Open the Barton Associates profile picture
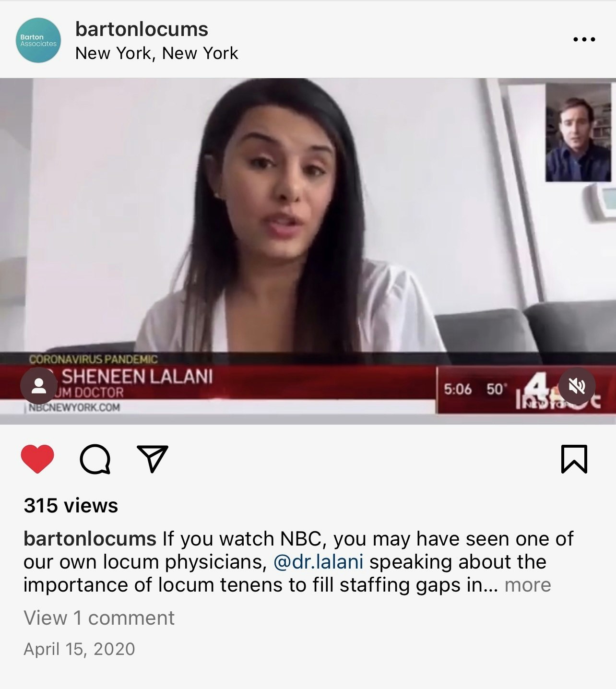This screenshot has height=689, width=616. 38,40
